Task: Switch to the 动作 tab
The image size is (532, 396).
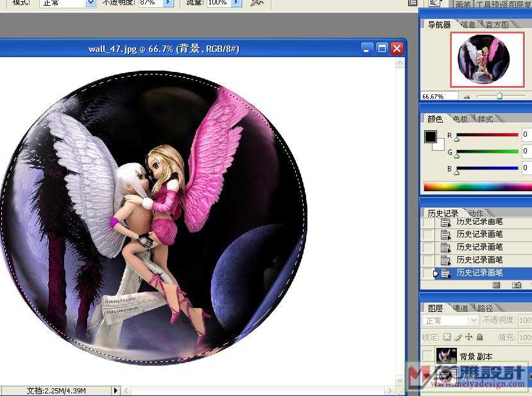Action: pyautogui.click(x=476, y=213)
